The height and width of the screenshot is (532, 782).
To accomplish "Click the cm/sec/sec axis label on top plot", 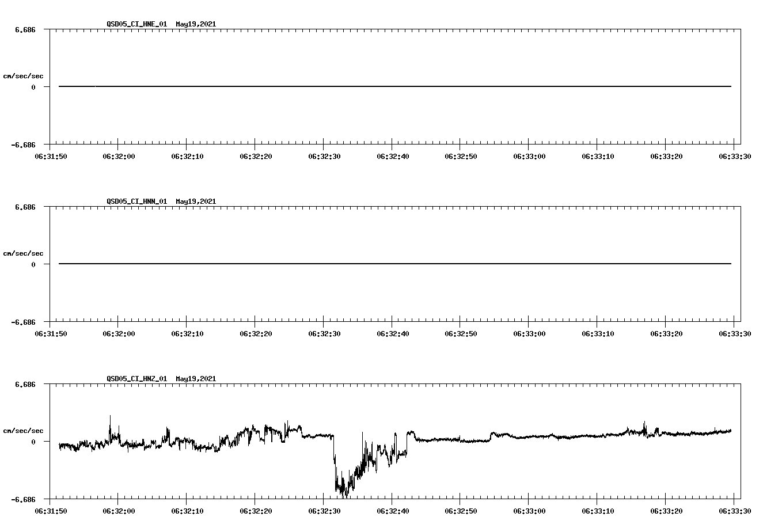I will point(24,75).
